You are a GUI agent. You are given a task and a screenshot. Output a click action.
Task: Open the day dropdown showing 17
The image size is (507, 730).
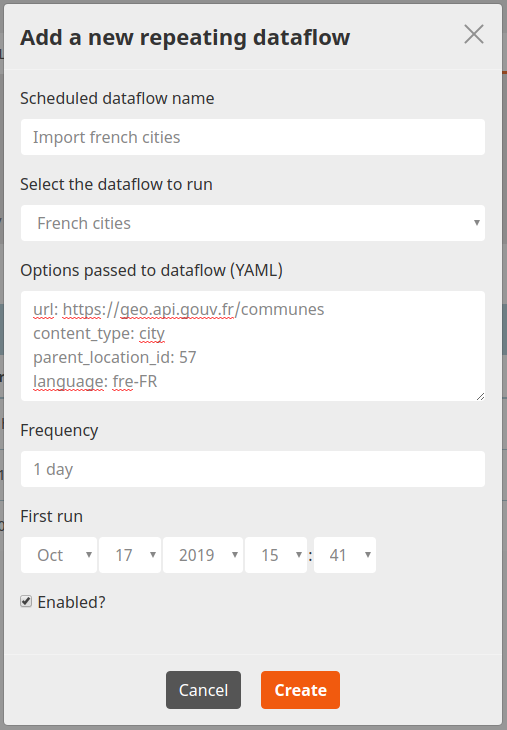coord(130,555)
